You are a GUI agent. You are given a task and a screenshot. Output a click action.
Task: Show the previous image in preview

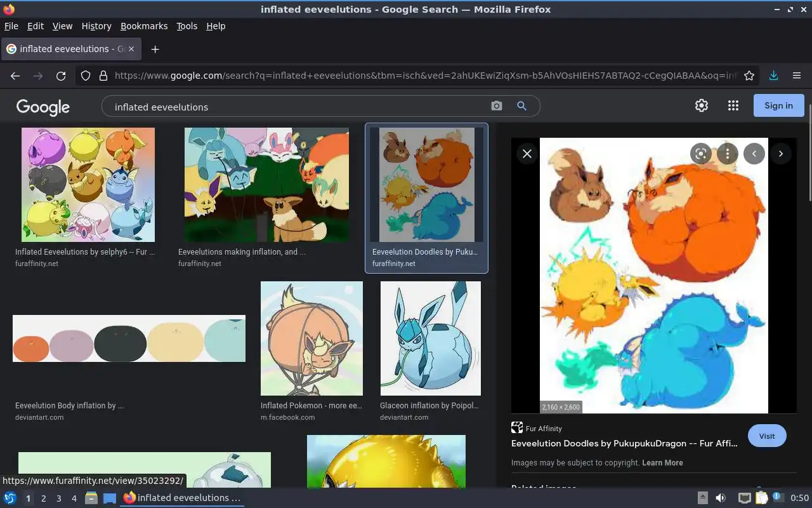coord(754,154)
